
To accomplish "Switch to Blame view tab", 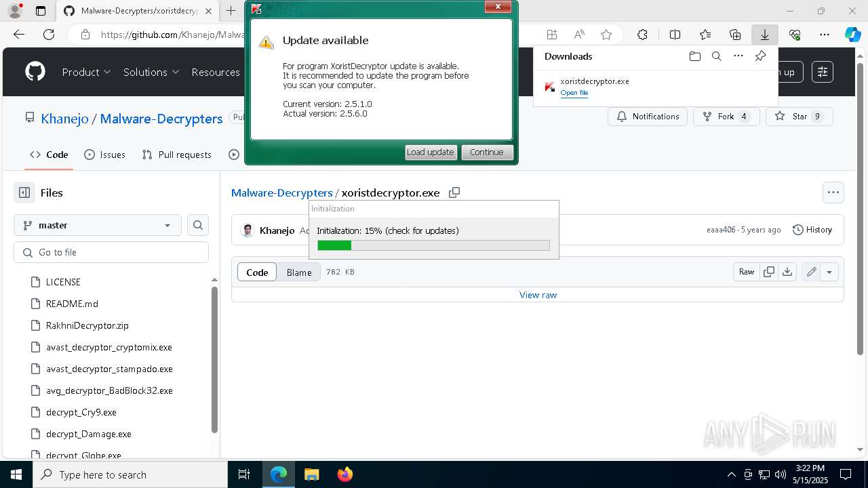I will point(299,272).
